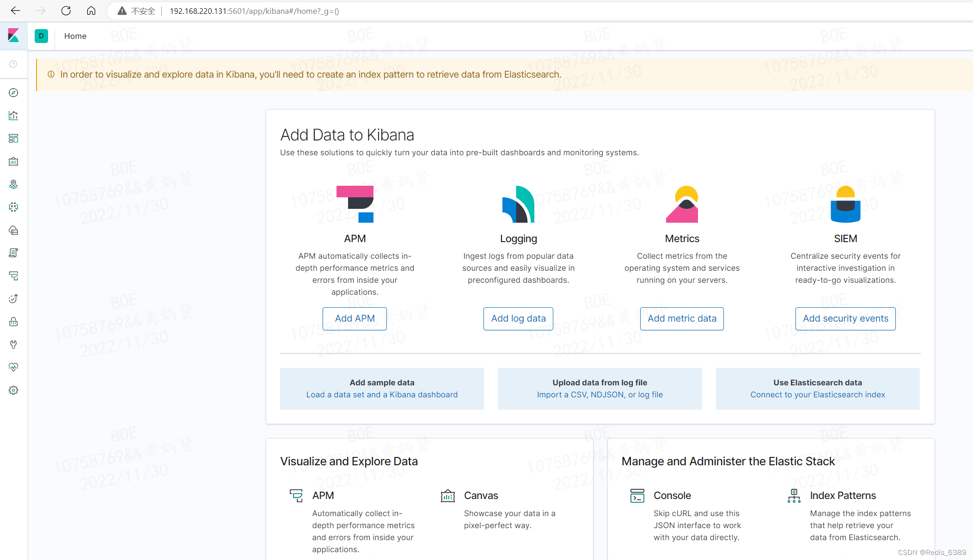
Task: Reload the page with refresh icon
Action: pos(66,11)
